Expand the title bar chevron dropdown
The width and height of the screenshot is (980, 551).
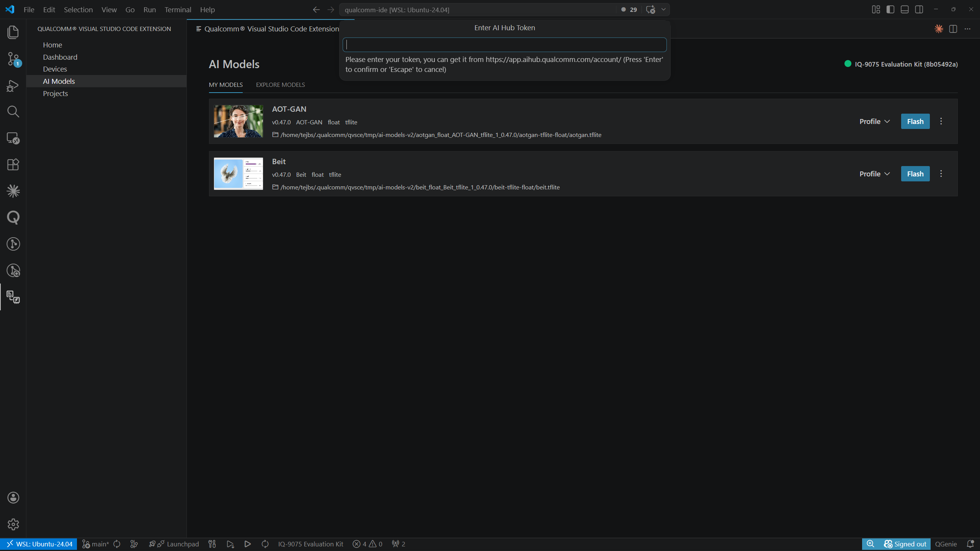[x=663, y=10]
